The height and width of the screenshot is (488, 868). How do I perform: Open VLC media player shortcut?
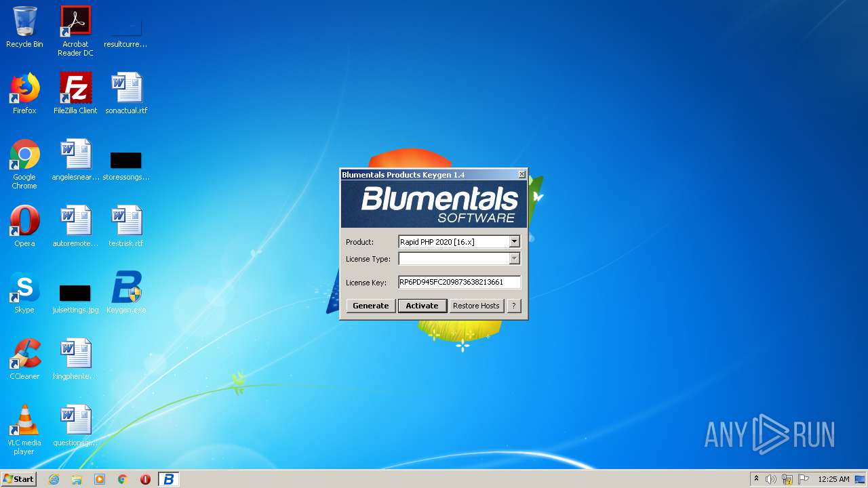tap(24, 430)
